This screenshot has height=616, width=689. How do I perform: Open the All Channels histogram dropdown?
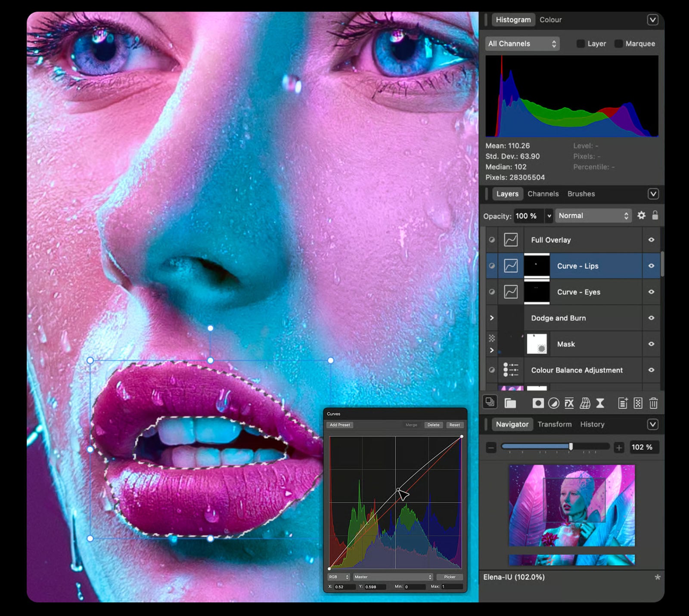(522, 43)
